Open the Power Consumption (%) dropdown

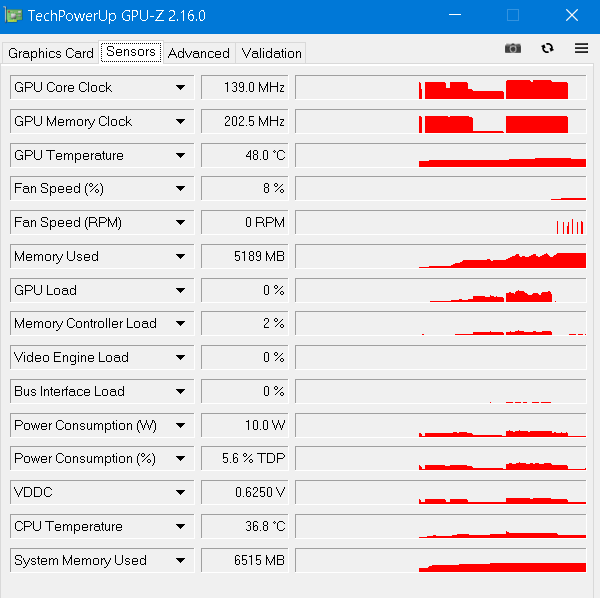click(180, 458)
